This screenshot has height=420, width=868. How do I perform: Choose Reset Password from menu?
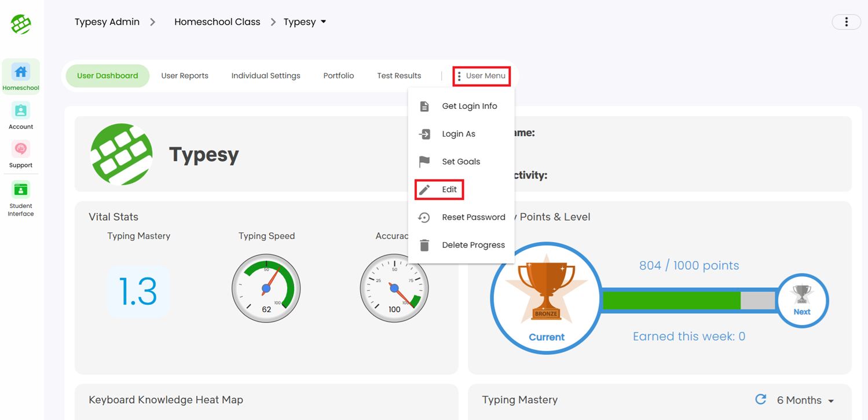pyautogui.click(x=461, y=217)
